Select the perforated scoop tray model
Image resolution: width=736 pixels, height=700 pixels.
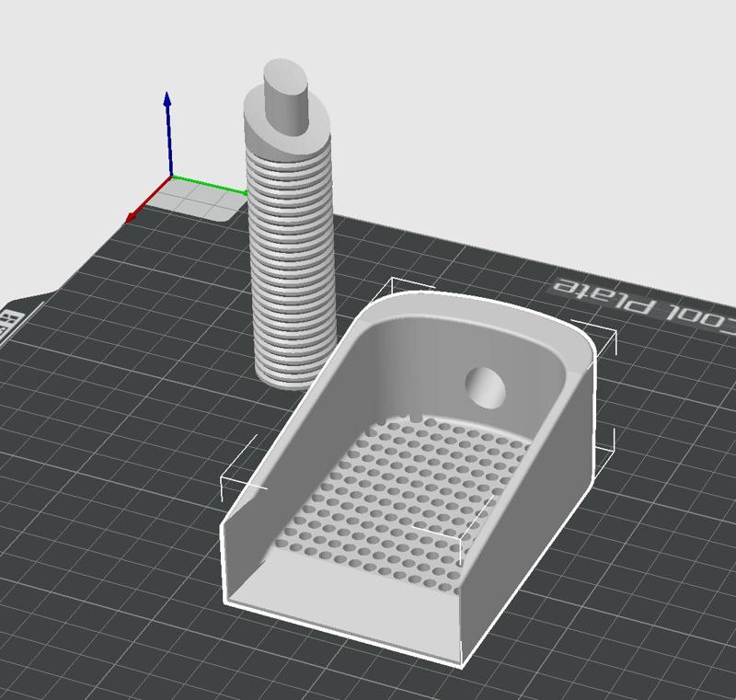408,478
